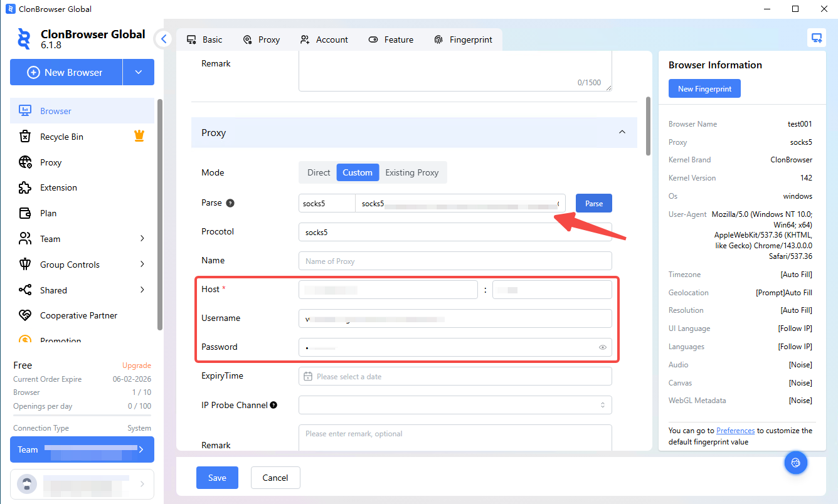Click the floating support chat icon
This screenshot has height=504, width=838.
[796, 463]
